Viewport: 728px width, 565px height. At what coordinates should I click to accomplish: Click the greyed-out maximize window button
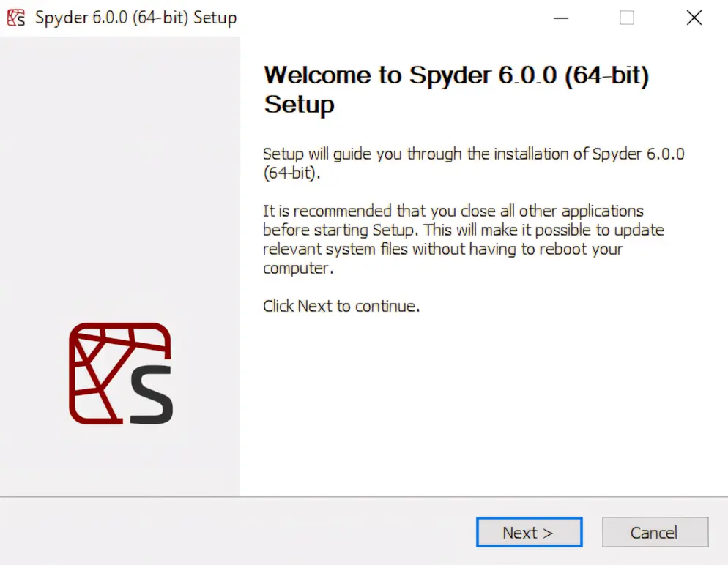point(627,18)
